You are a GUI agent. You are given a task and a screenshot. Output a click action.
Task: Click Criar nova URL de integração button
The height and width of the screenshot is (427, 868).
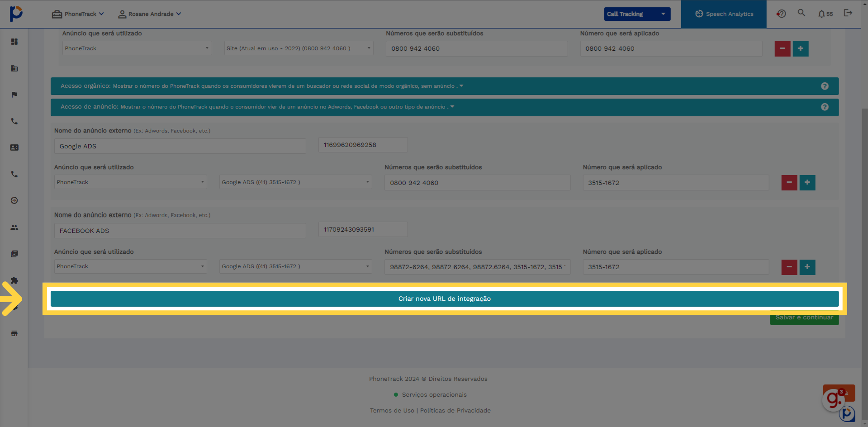click(445, 299)
